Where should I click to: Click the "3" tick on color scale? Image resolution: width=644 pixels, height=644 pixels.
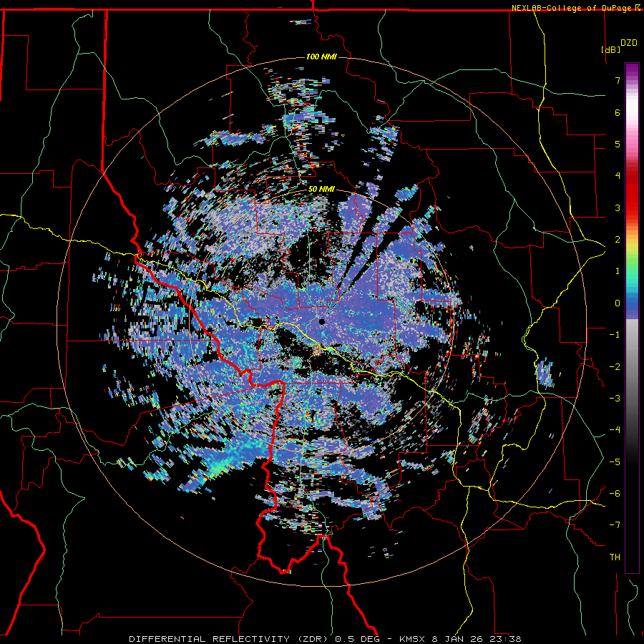618,208
